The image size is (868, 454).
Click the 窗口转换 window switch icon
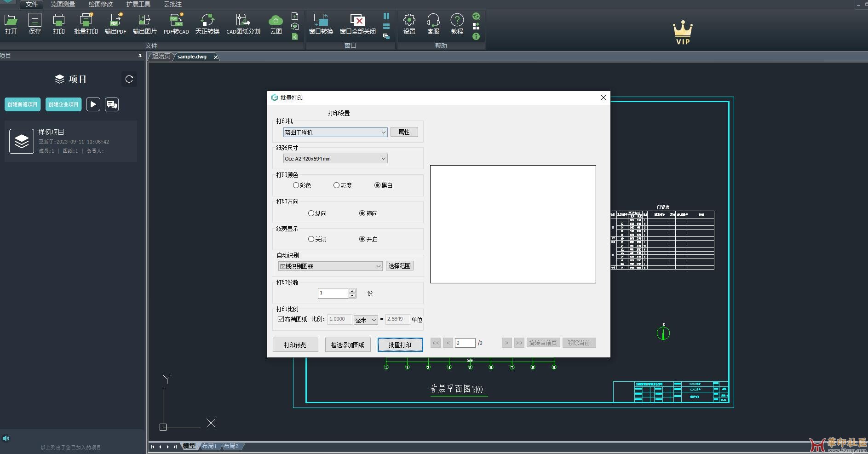coord(321,23)
